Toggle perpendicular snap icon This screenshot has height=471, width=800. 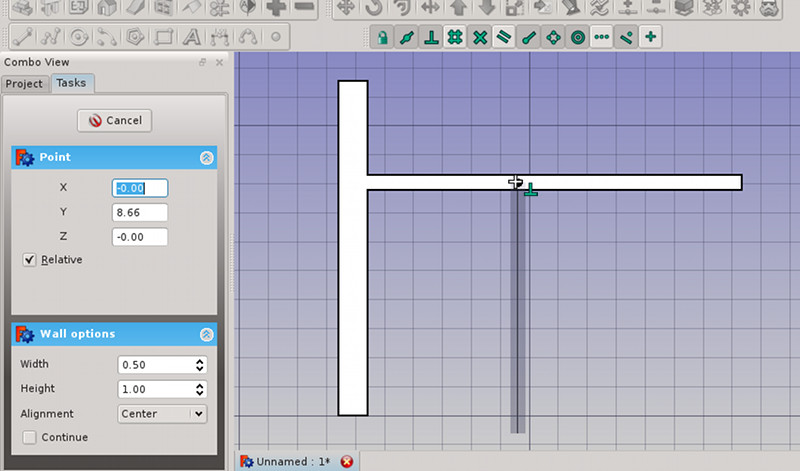pos(431,37)
